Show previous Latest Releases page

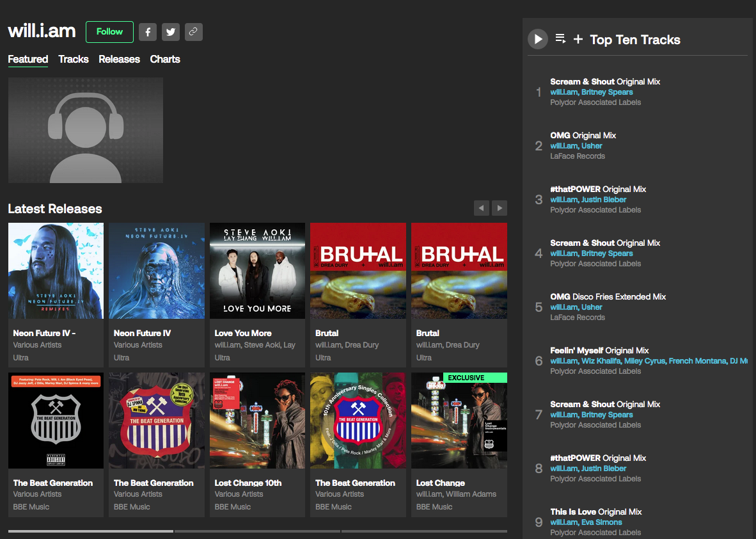point(481,208)
